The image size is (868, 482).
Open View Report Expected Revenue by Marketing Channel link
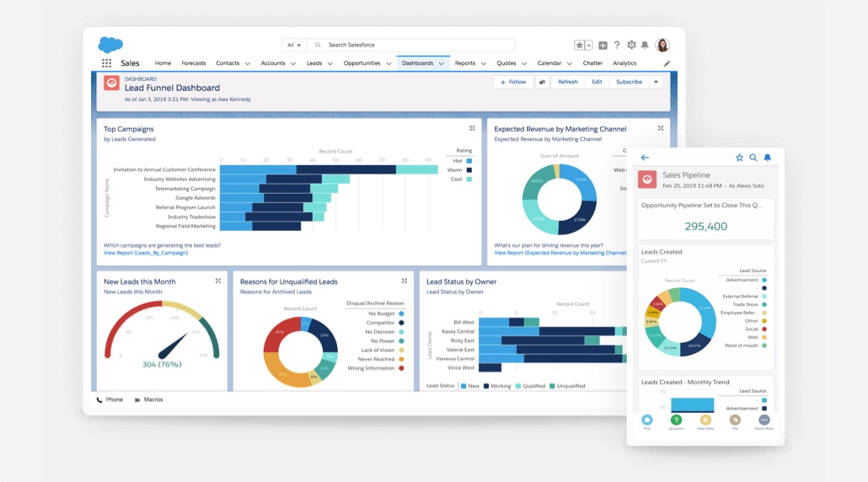tap(560, 253)
